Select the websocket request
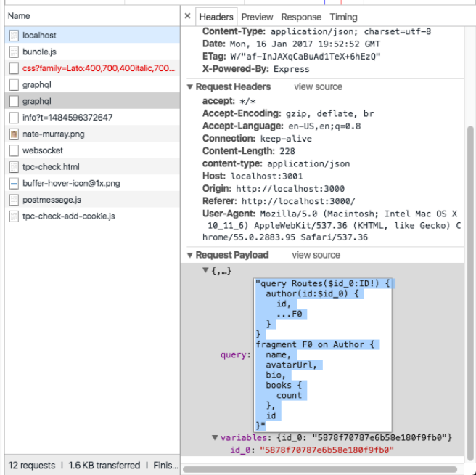This screenshot has width=476, height=475. click(x=92, y=150)
